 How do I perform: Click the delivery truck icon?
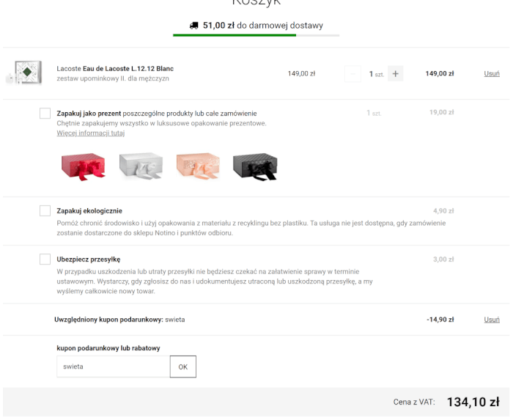pos(193,26)
